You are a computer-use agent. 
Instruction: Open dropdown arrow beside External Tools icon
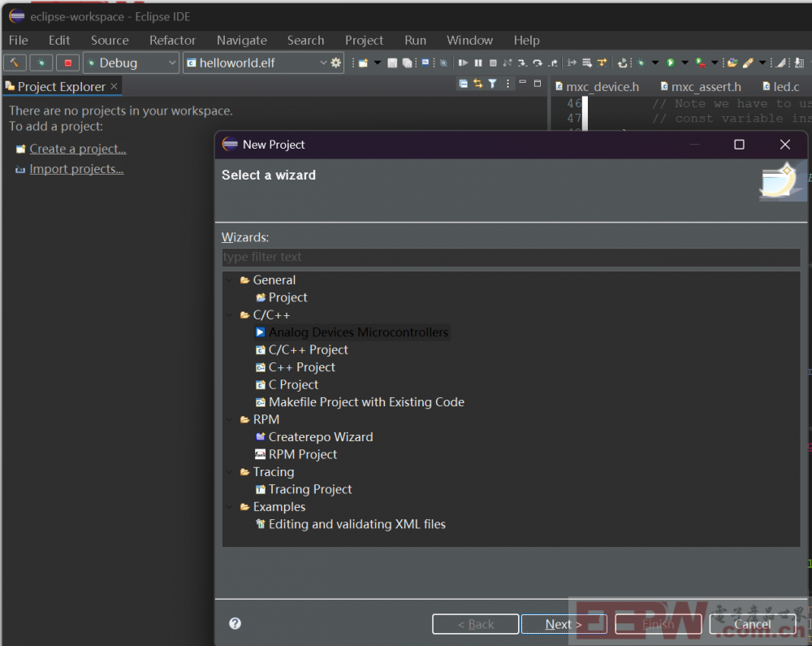point(715,63)
